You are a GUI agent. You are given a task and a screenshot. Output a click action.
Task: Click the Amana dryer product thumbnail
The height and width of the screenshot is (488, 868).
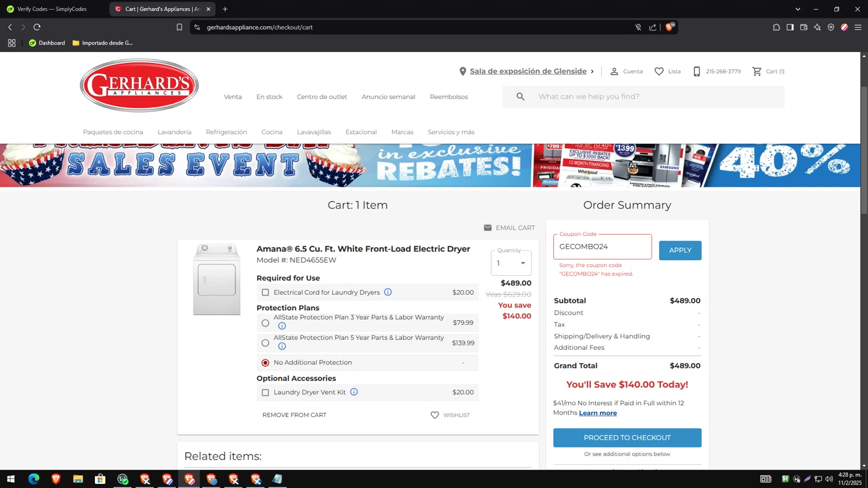tap(216, 279)
